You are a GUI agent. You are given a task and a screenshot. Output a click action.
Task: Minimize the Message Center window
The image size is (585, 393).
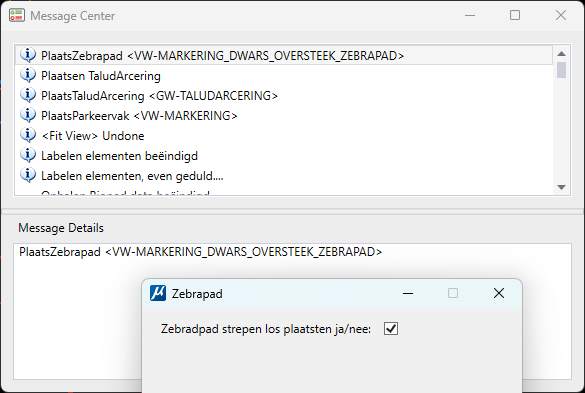(470, 15)
